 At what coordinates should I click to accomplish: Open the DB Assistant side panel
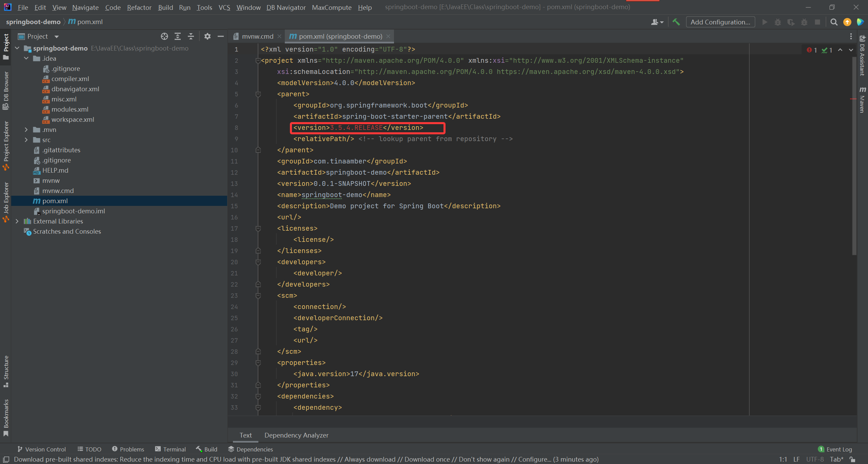click(863, 55)
